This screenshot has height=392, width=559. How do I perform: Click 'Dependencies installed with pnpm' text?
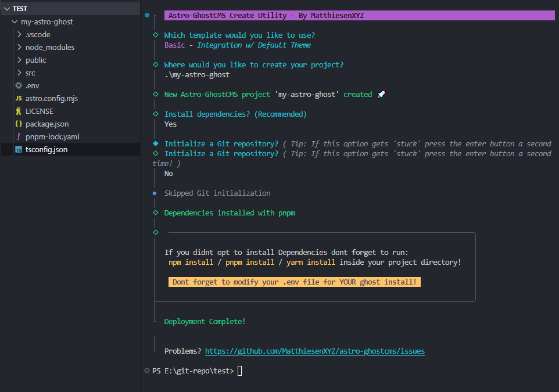click(x=230, y=213)
